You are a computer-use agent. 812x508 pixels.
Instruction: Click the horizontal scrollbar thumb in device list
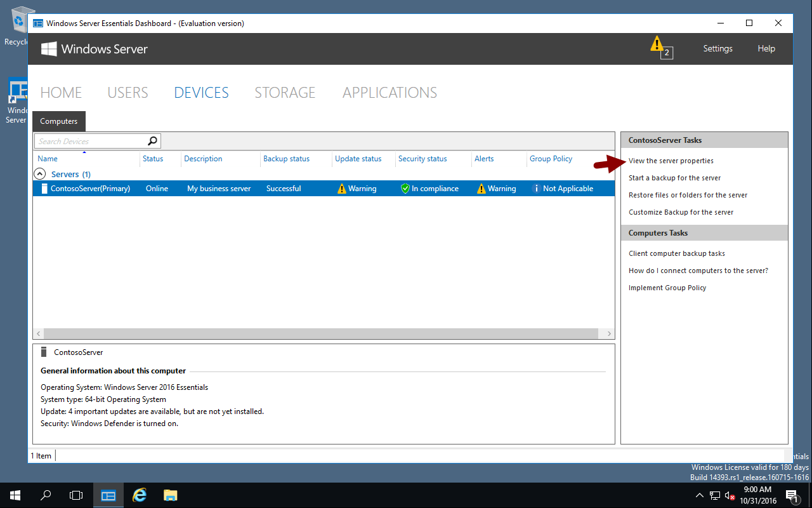[x=321, y=333]
